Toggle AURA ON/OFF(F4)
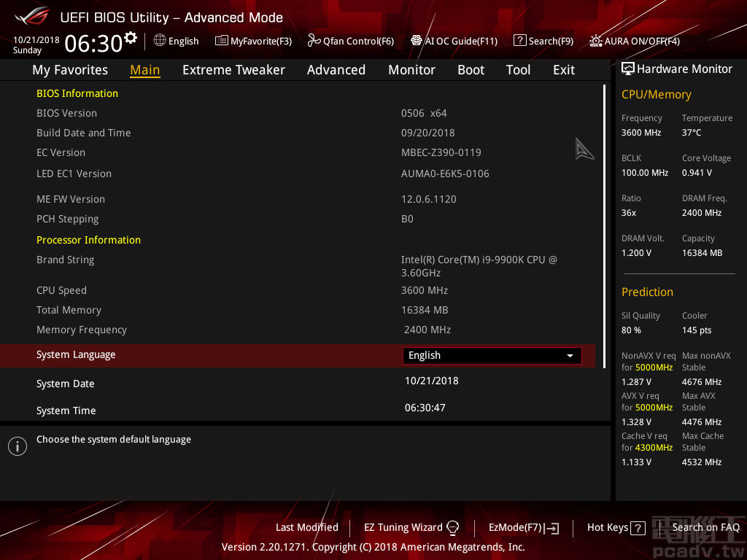 642,41
